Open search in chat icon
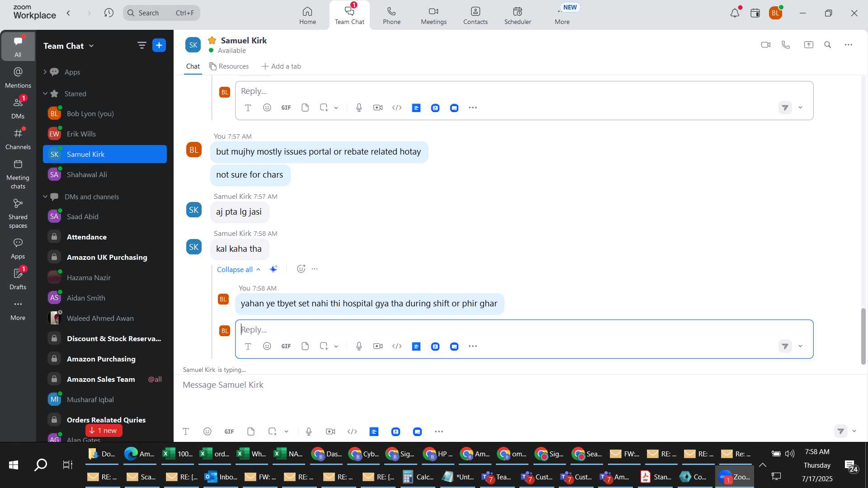This screenshot has height=488, width=868. pos(828,45)
